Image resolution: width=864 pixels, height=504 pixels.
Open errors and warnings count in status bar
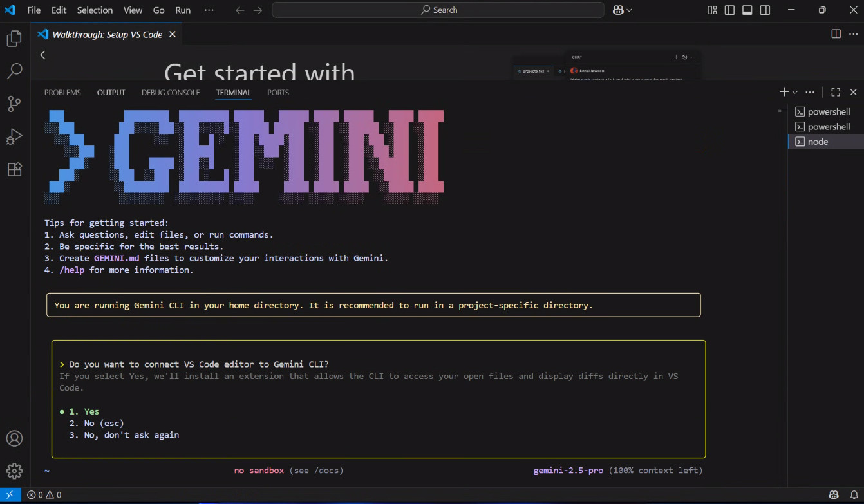coord(44,495)
